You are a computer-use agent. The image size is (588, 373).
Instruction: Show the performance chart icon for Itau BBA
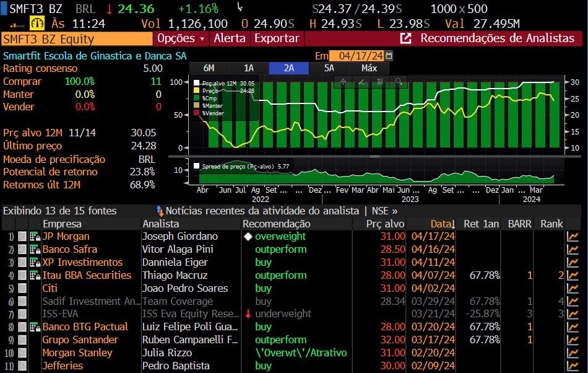(x=573, y=275)
